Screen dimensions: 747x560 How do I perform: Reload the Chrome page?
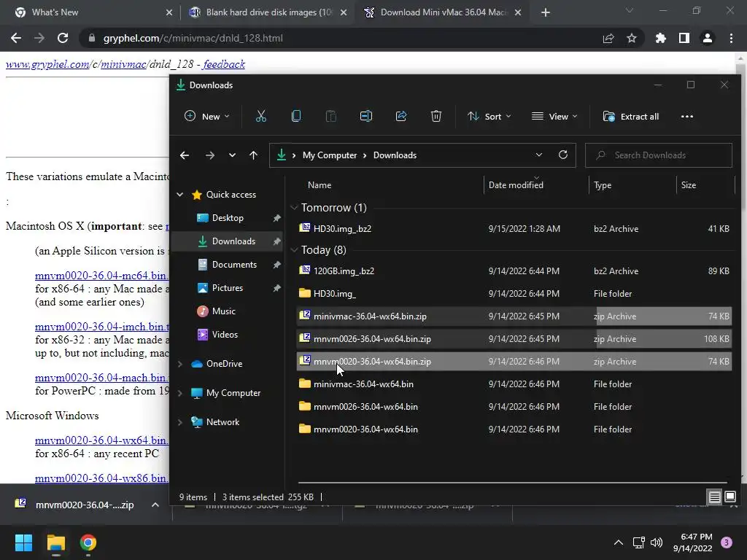coord(63,38)
